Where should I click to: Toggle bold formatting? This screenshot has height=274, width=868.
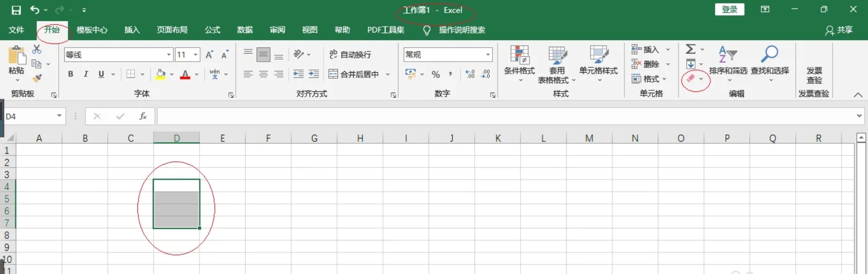[x=71, y=74]
